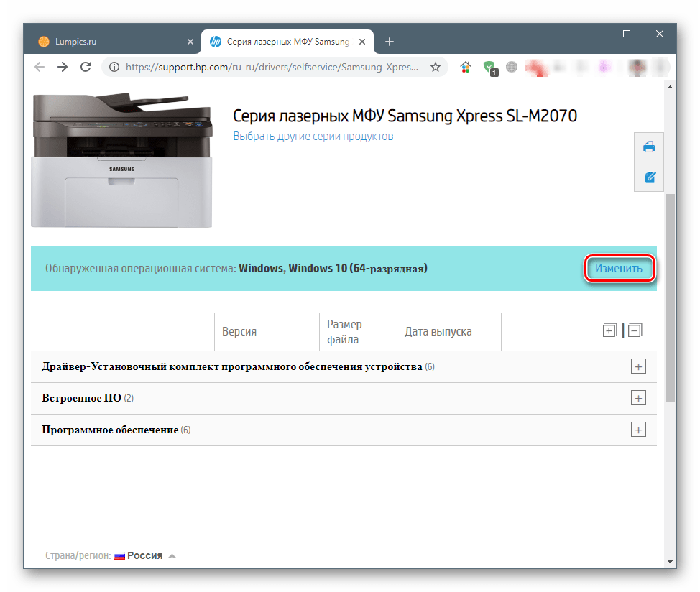This screenshot has width=700, height=592.
Task: Click the green shield extension icon
Action: coord(489,68)
